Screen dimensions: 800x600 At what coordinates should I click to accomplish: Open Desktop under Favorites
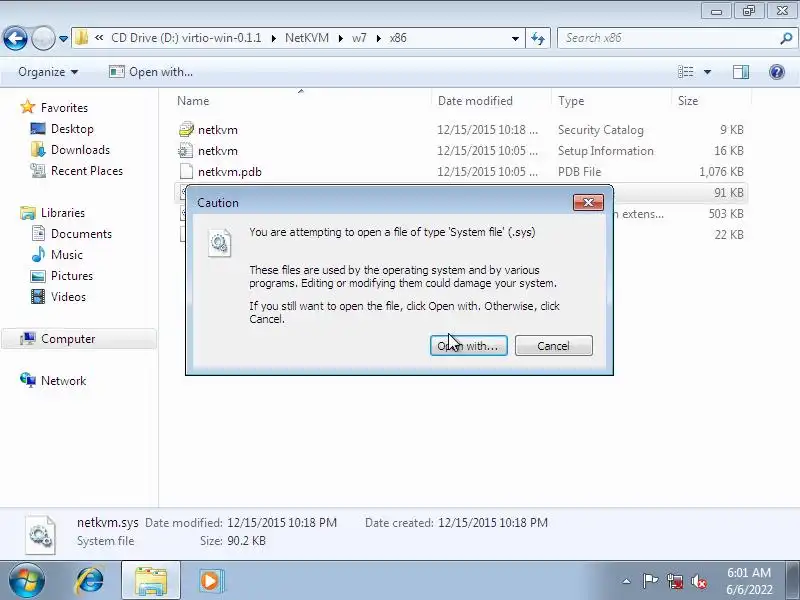tap(72, 129)
